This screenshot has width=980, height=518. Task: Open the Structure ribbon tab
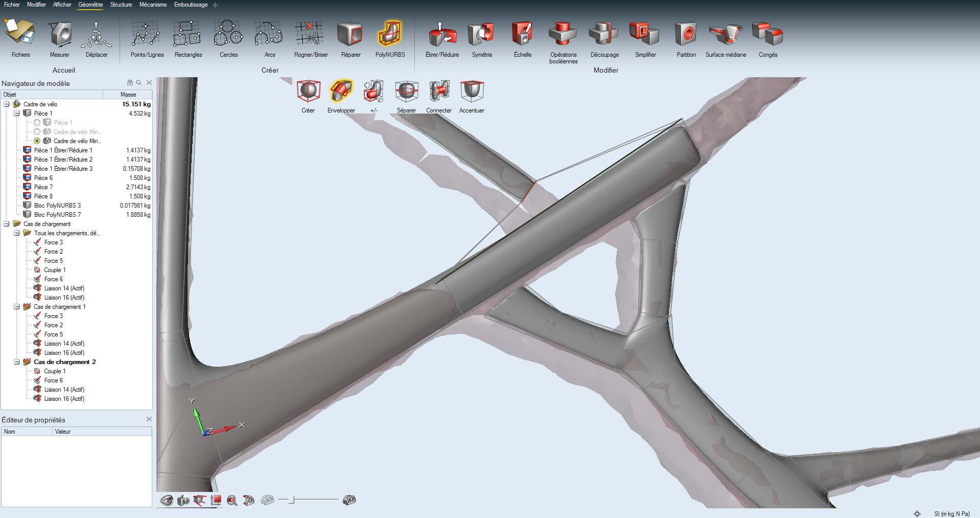point(121,5)
